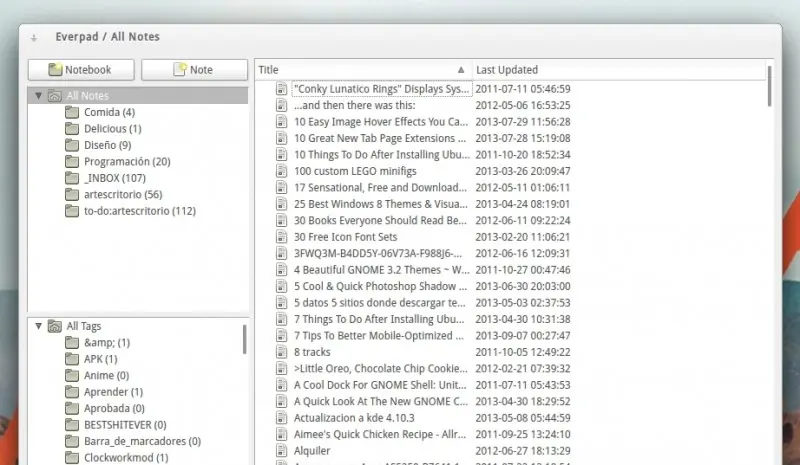Open the Programación (20) notebook
Image resolution: width=800 pixels, height=465 pixels.
pyautogui.click(x=127, y=161)
